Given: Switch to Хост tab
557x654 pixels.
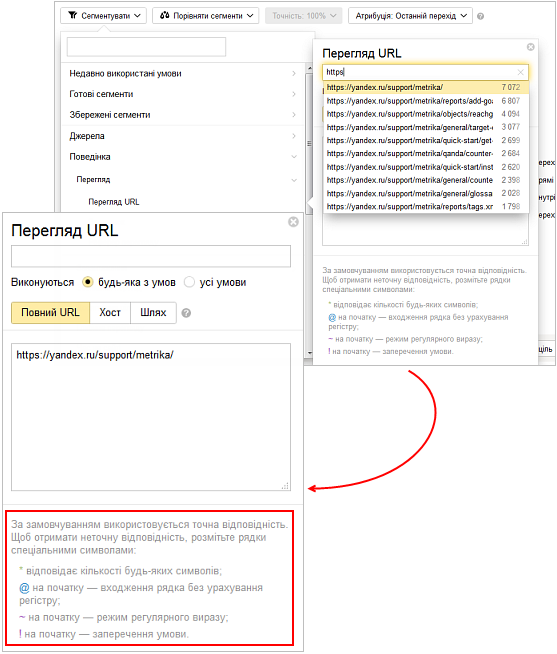Looking at the screenshot, I should click(x=110, y=312).
